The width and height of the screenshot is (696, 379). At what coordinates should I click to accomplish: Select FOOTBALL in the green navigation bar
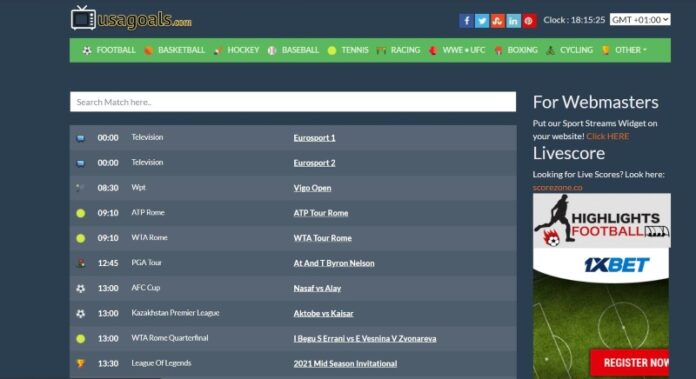(109, 50)
